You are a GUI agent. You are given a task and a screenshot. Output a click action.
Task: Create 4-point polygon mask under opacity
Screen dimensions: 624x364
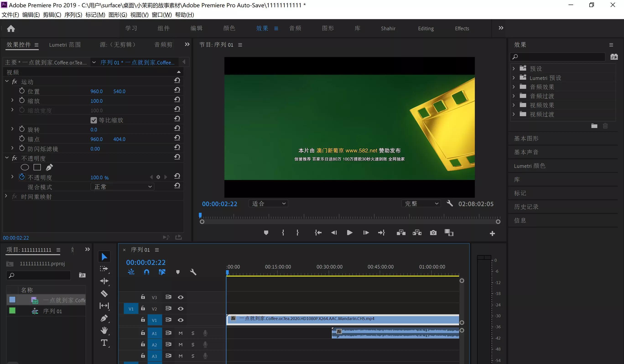point(37,167)
